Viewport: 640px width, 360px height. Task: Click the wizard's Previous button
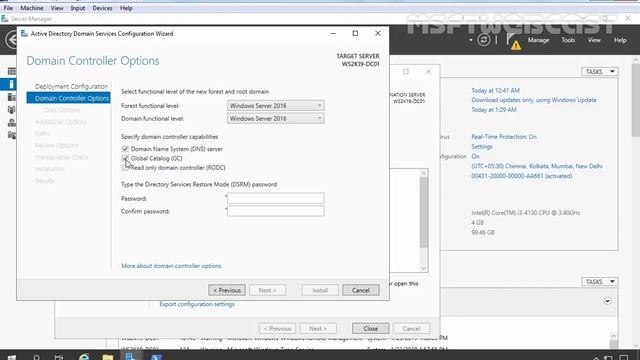point(227,290)
